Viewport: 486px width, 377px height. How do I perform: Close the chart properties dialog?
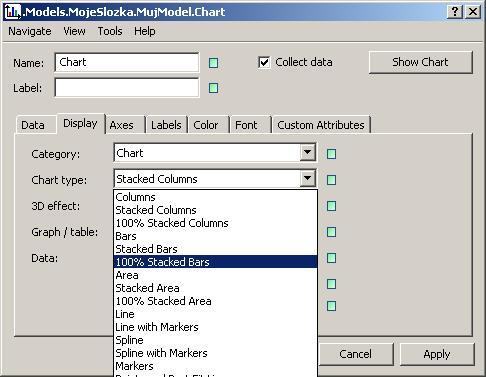pyautogui.click(x=473, y=12)
